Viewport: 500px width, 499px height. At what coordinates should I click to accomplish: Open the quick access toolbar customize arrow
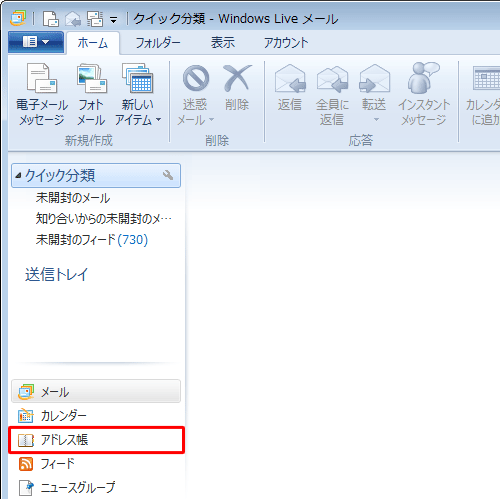click(x=114, y=20)
